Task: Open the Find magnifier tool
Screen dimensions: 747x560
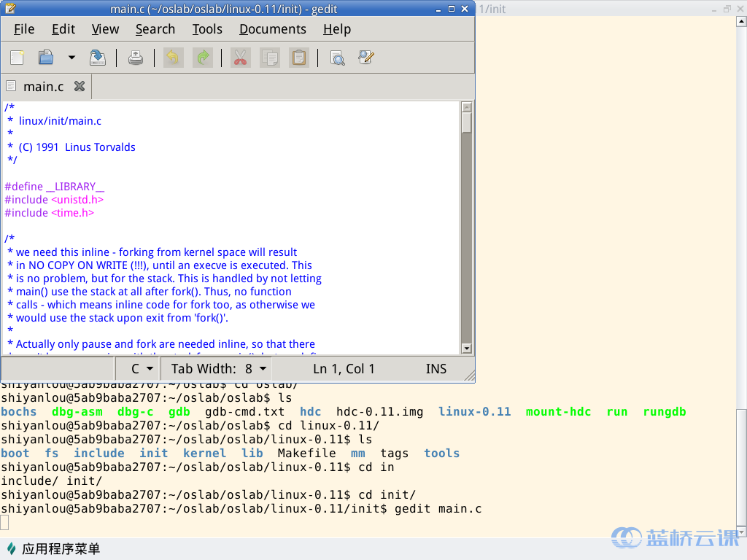Action: coord(337,58)
